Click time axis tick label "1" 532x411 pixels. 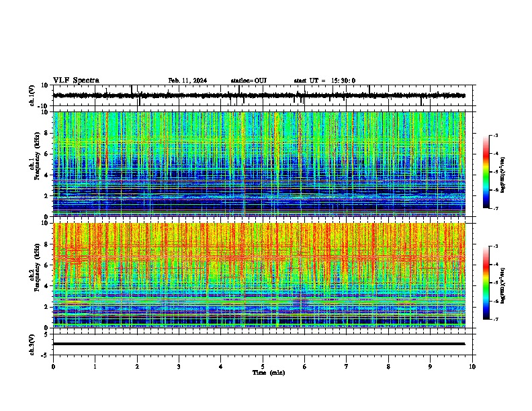[x=95, y=367]
